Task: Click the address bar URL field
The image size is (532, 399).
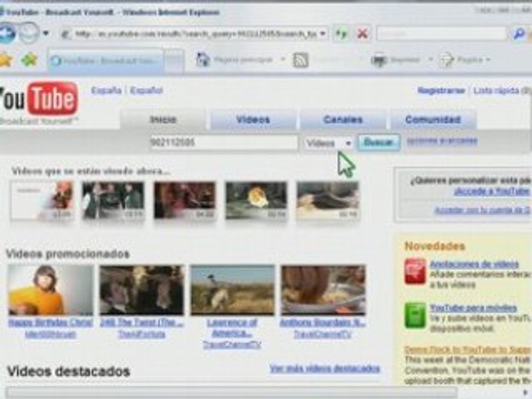Action: pos(189,34)
